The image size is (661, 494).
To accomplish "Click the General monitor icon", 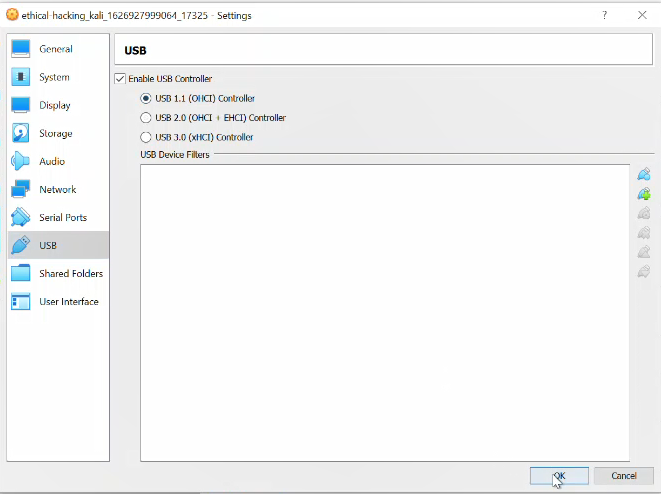I will [x=20, y=48].
